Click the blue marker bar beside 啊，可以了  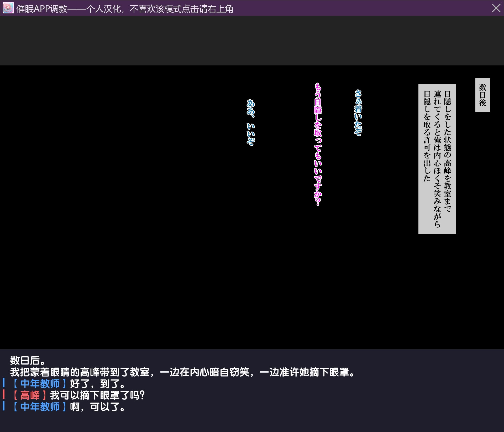coord(4,406)
